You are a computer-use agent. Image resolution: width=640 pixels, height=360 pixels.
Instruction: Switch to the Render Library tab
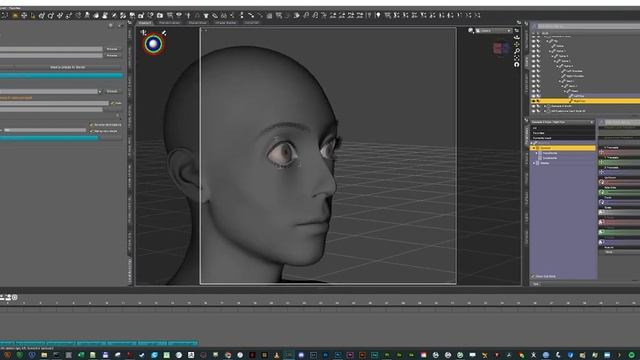pyautogui.click(x=169, y=23)
